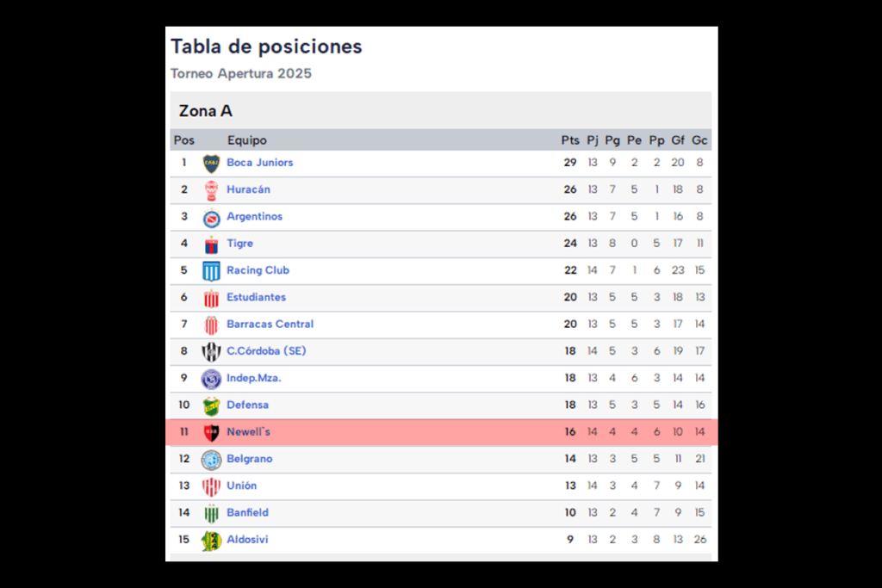Click the Newell's crest in highlighted row
Screen dimensions: 882x588
(211, 433)
